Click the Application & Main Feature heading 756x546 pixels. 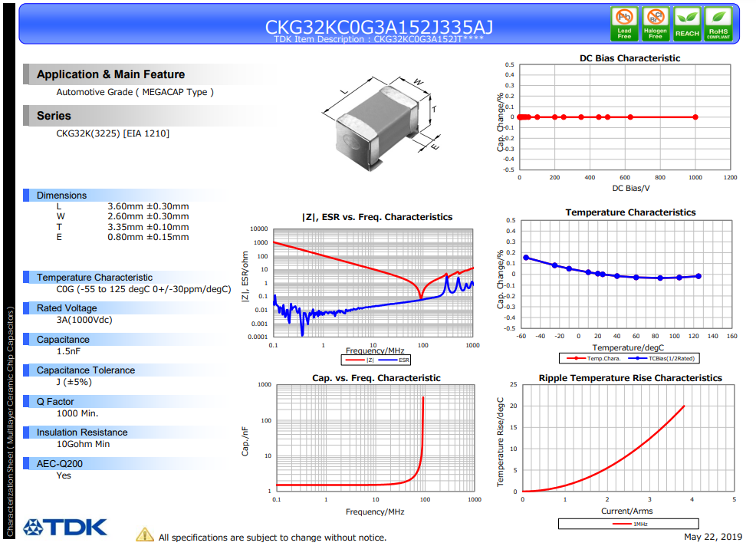click(x=111, y=74)
